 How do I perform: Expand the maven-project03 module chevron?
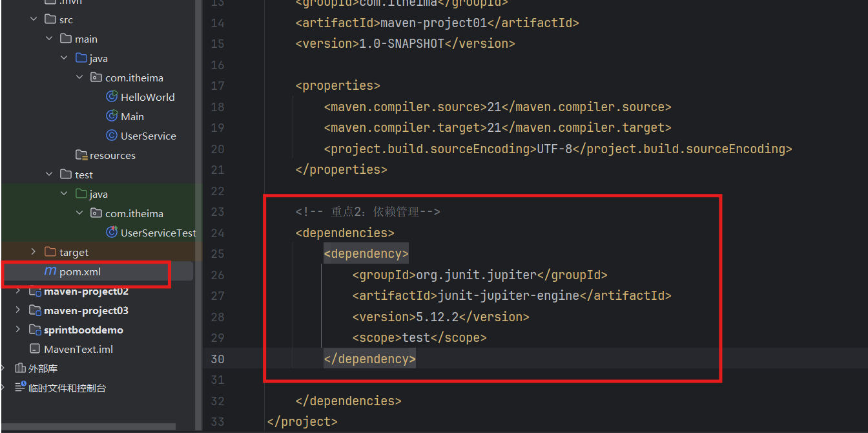click(18, 310)
